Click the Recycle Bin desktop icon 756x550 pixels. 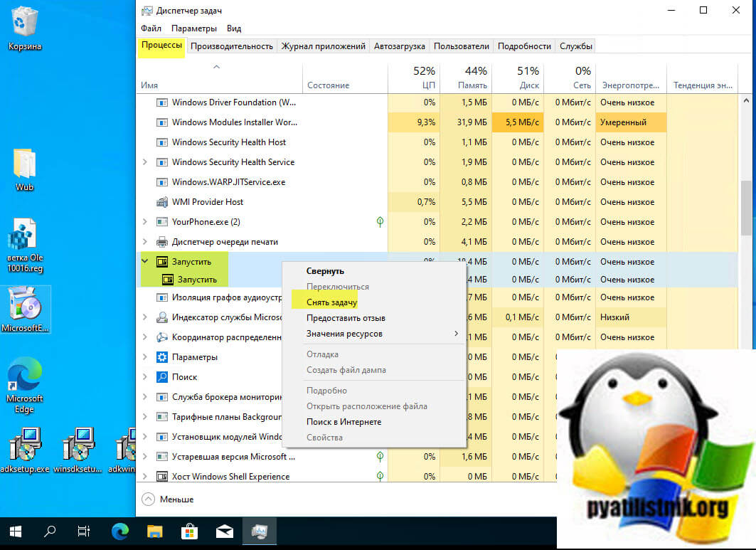pos(24,26)
